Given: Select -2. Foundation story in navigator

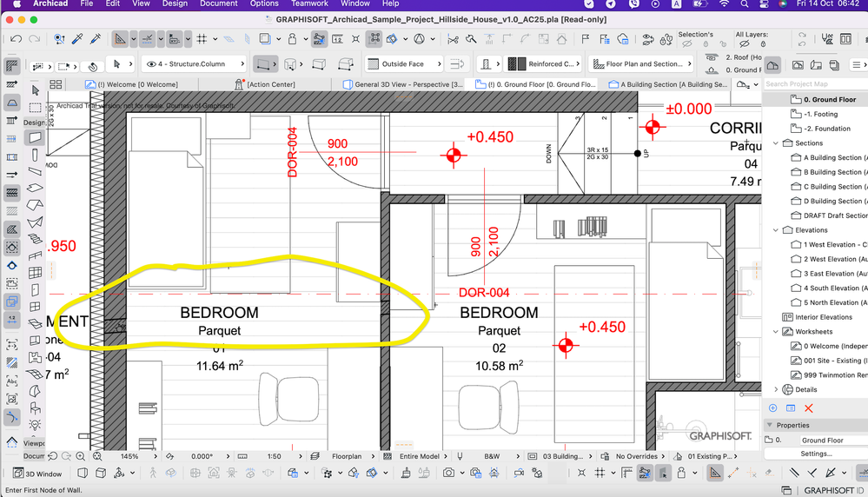Looking at the screenshot, I should click(x=826, y=129).
